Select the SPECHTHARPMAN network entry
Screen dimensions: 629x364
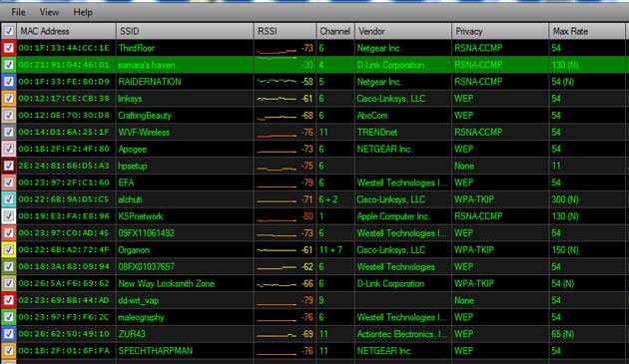pos(314,351)
